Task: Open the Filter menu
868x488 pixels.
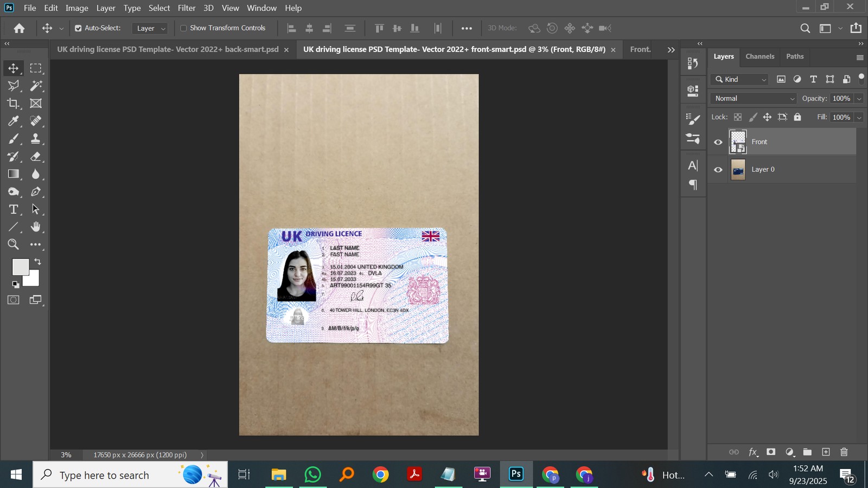Action: click(x=186, y=8)
